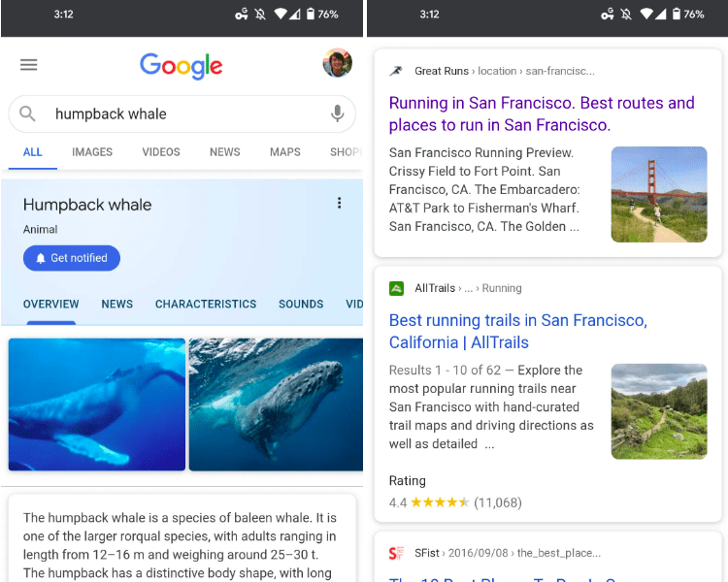Screen dimensions: 728x582
Task: Switch to the VIDEOS search tab
Action: tap(161, 152)
